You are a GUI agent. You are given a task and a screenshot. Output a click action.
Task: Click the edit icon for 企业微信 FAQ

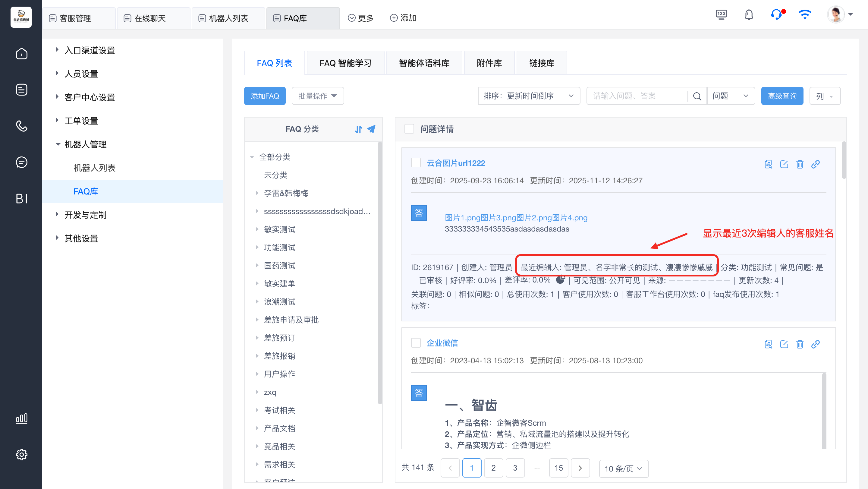[x=784, y=344]
